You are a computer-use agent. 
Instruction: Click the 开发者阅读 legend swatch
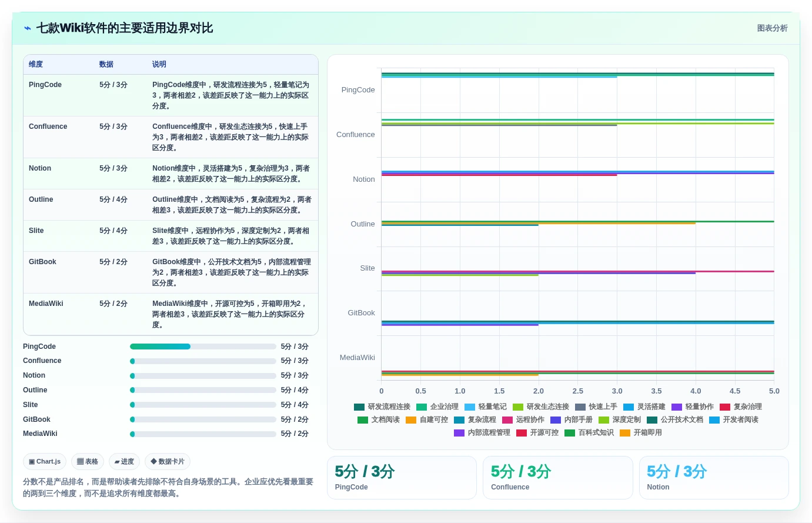point(714,419)
